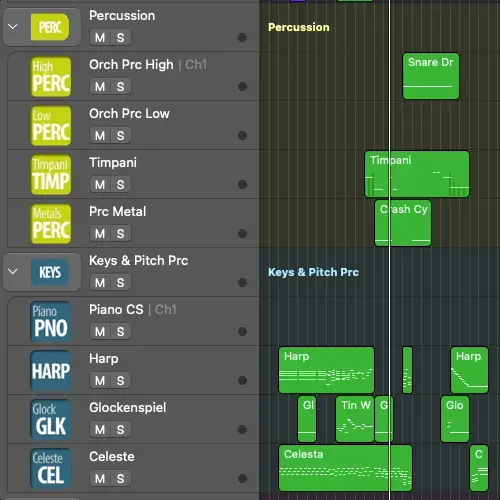This screenshot has height=500, width=500.
Task: Click the Orch Prc Low track name
Action: click(x=129, y=114)
